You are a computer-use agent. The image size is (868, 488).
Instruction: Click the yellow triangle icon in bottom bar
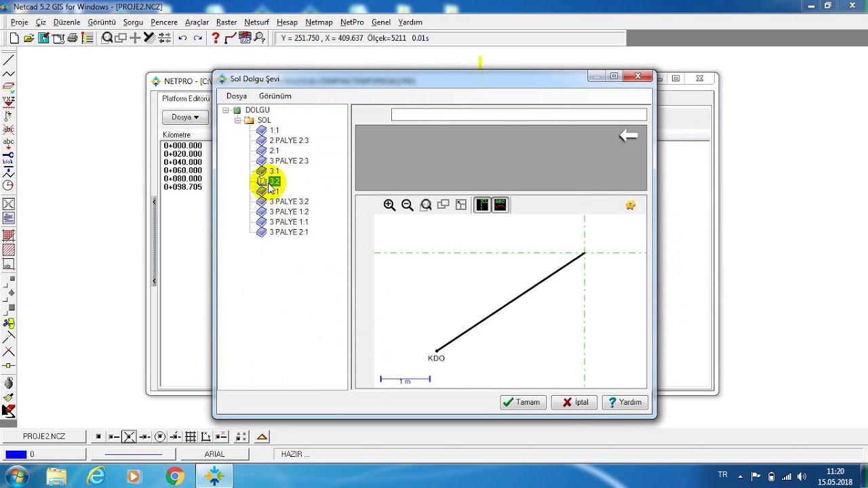(262, 436)
